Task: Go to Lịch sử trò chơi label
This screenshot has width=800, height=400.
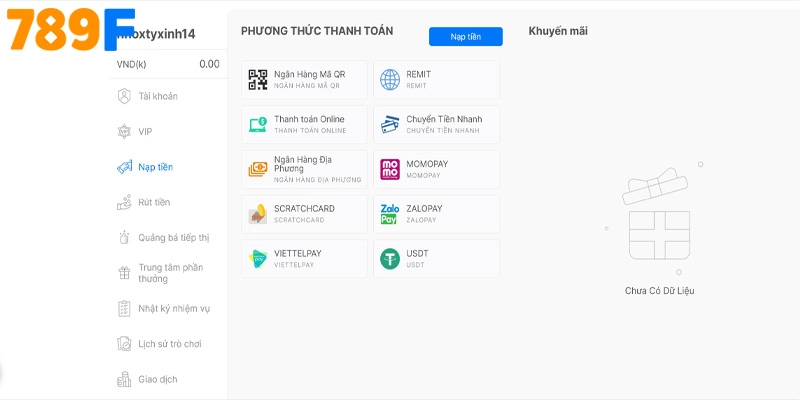Action: [x=170, y=344]
